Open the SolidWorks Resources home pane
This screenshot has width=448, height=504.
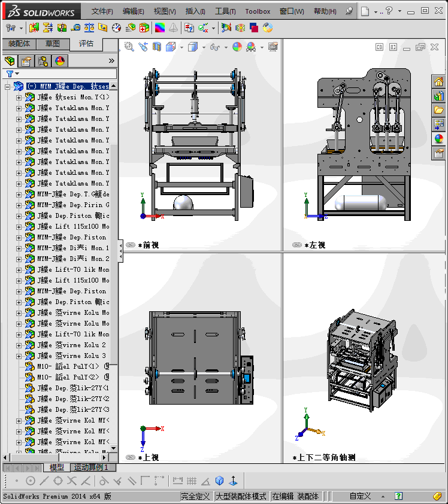[x=438, y=81]
